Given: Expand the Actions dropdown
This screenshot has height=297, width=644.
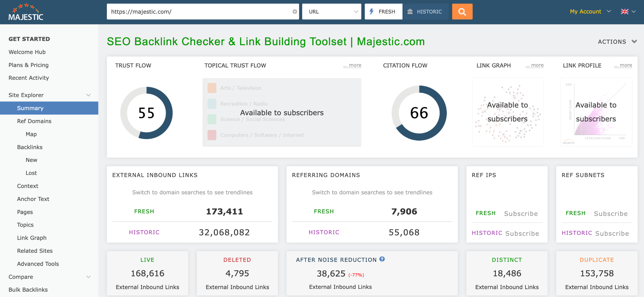Looking at the screenshot, I should pos(617,42).
